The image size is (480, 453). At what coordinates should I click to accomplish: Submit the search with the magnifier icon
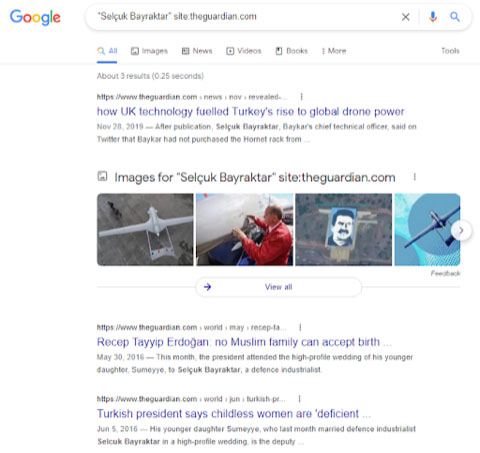coord(455,17)
